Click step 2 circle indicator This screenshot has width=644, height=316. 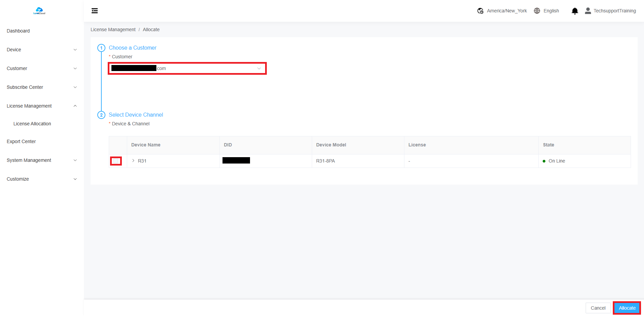[101, 115]
